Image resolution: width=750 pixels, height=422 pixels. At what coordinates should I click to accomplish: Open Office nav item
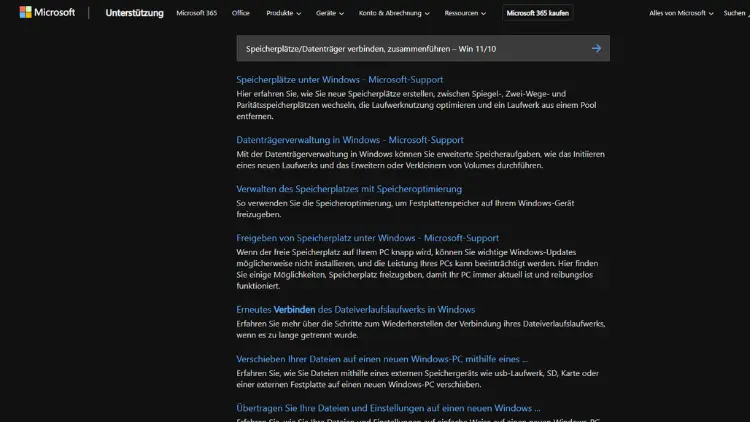[241, 13]
